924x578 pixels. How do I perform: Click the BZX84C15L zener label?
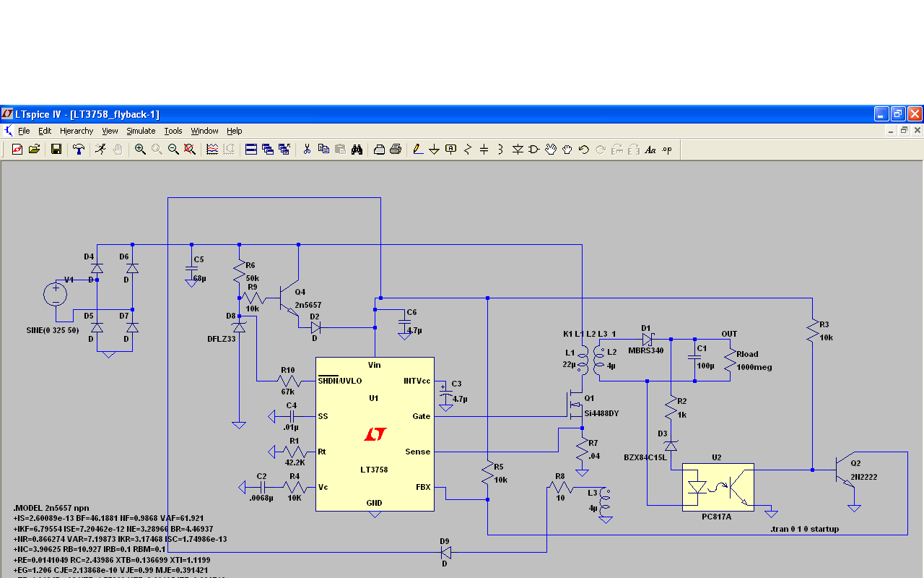click(645, 457)
